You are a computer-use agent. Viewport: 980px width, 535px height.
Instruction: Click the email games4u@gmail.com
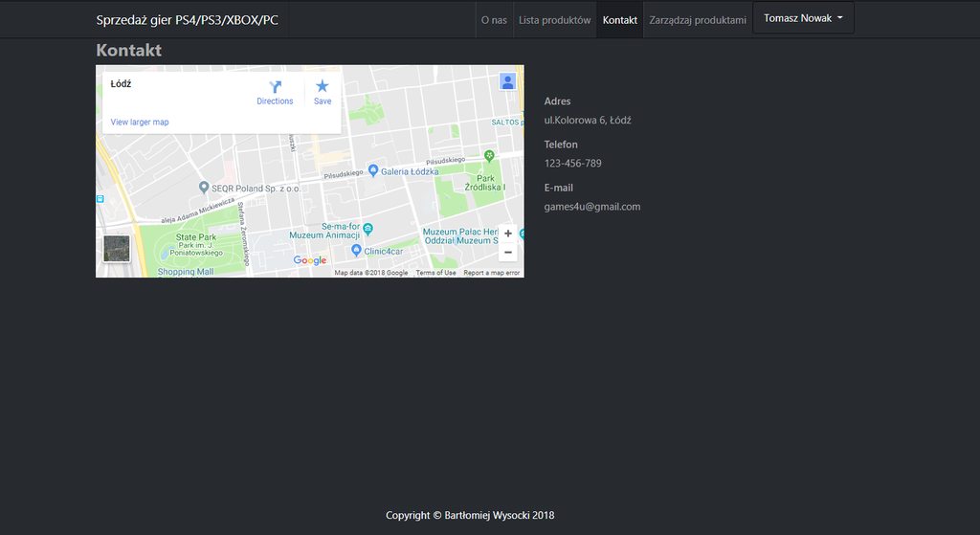(x=591, y=207)
